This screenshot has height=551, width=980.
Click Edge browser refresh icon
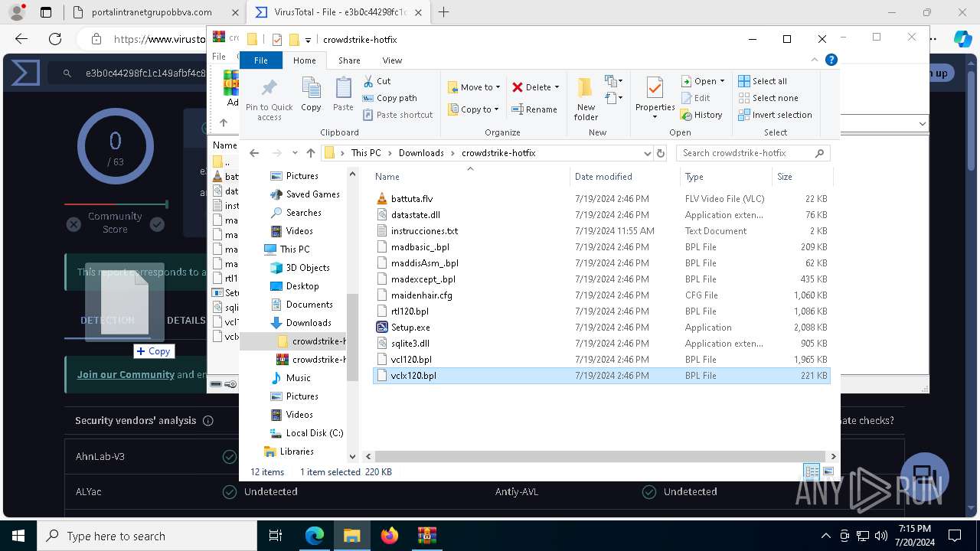(55, 39)
